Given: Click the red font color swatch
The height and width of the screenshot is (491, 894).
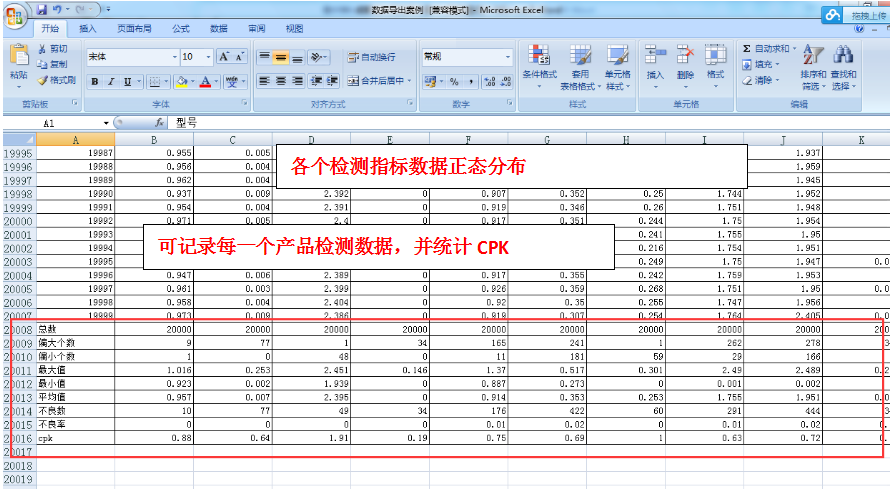Looking at the screenshot, I should [205, 82].
